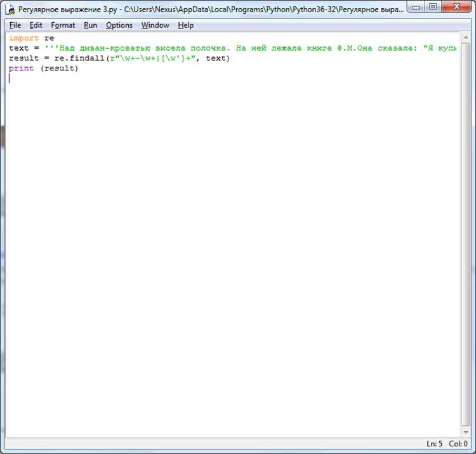This screenshot has height=454, width=476.
Task: Open the Options menu
Action: point(119,25)
